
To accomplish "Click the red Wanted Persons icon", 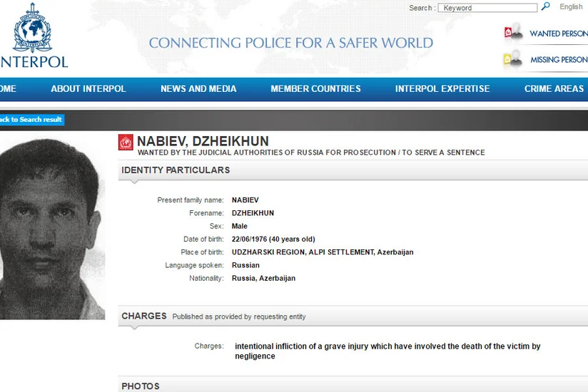I will [512, 33].
